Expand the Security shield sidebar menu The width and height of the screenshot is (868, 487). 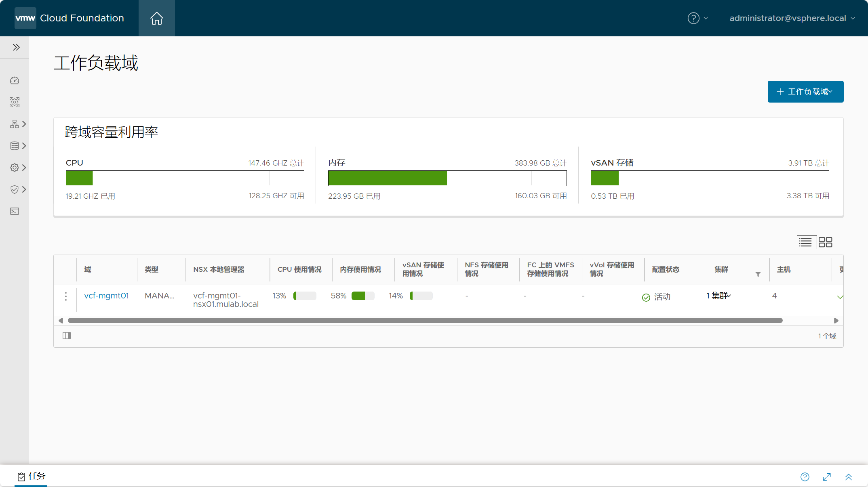click(x=18, y=189)
